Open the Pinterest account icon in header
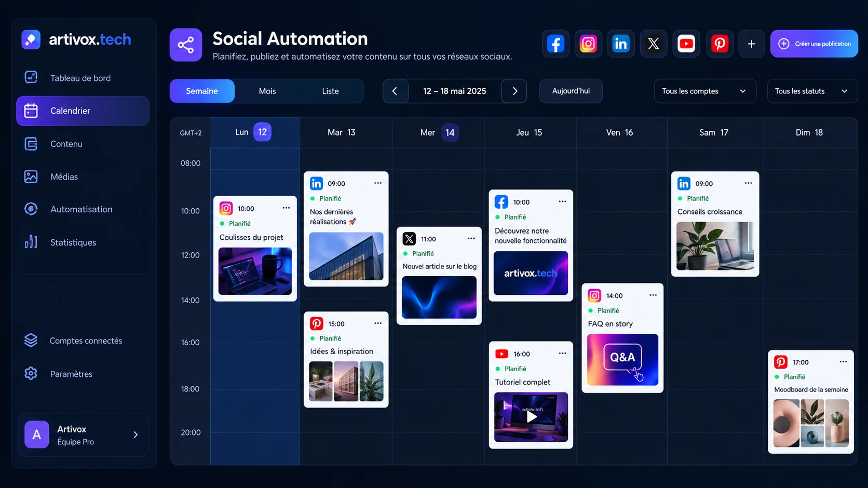The width and height of the screenshot is (868, 488). point(720,44)
